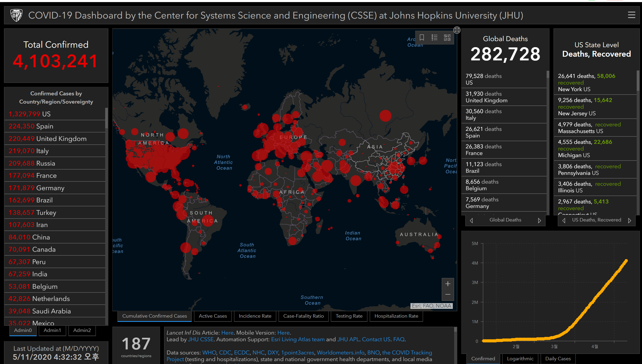Image resolution: width=642 pixels, height=364 pixels.
Task: Select the Admin1 level list
Action: tap(52, 330)
